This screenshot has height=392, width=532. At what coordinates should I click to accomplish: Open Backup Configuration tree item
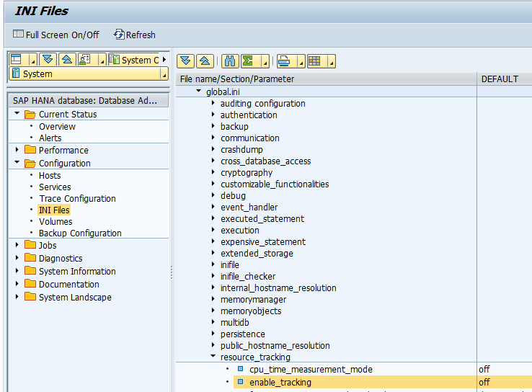(x=80, y=233)
